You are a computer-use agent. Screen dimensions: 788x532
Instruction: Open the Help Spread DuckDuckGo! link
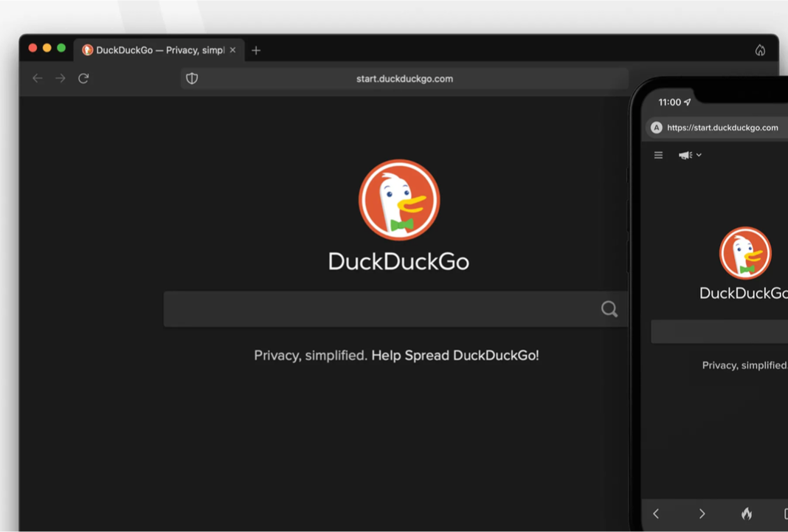pyautogui.click(x=455, y=355)
